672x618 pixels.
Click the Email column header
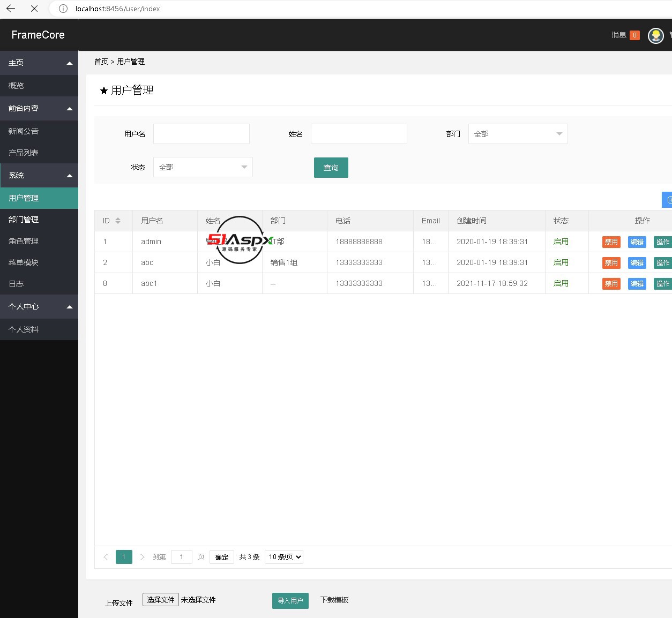pyautogui.click(x=431, y=221)
